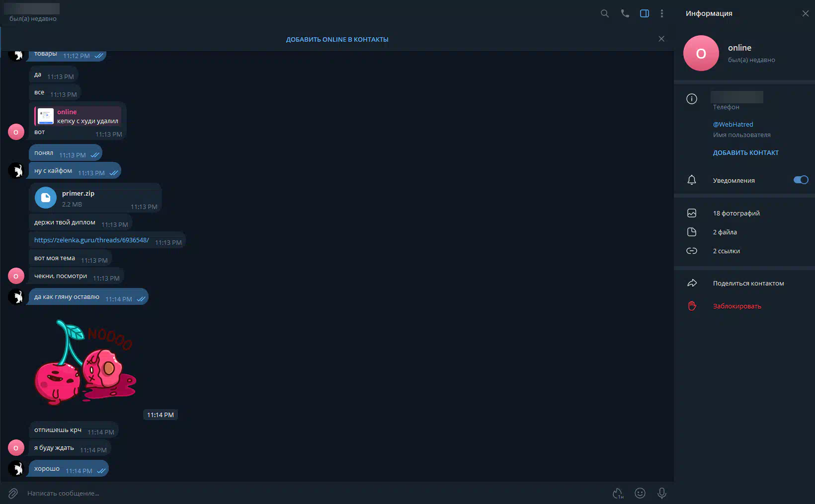Start a voice call with phone icon
This screenshot has height=504, width=815.
pos(625,13)
